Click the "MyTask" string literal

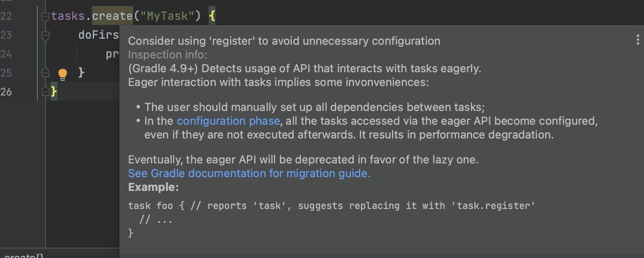(167, 16)
